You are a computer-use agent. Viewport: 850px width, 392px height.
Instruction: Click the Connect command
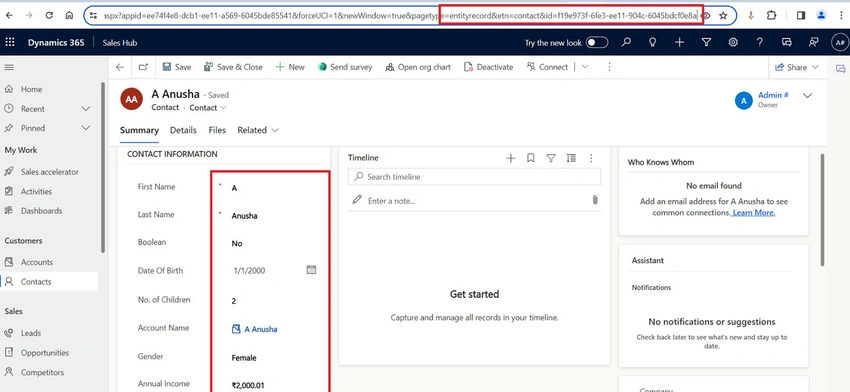(547, 67)
